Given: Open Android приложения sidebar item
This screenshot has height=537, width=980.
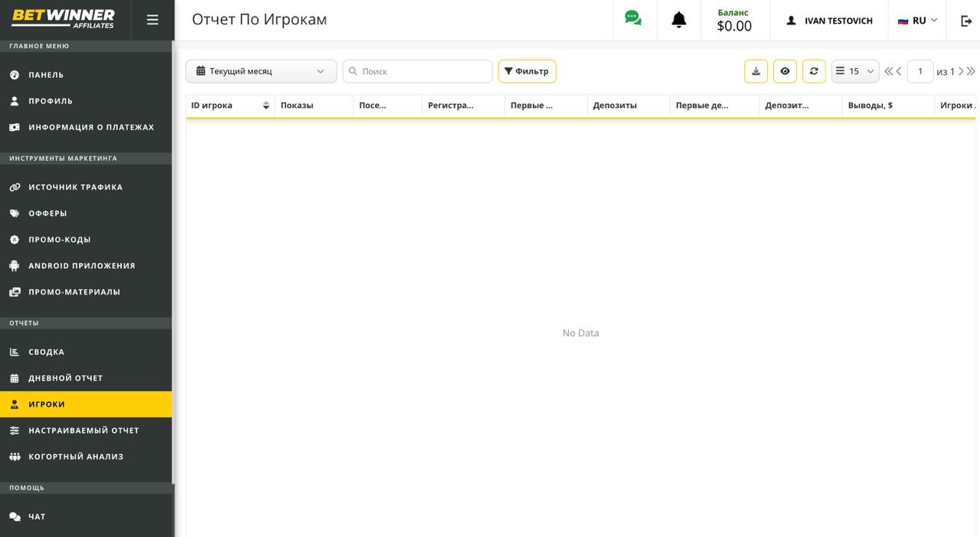Looking at the screenshot, I should coord(82,266).
